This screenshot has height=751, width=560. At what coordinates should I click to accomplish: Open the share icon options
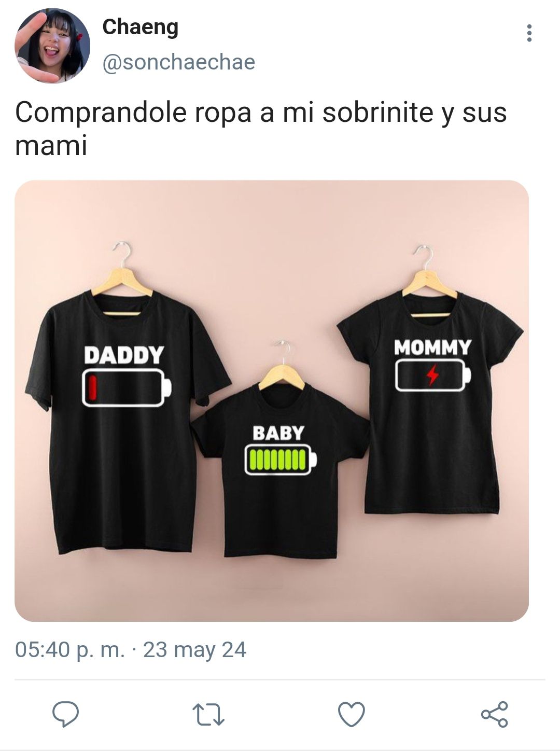[x=495, y=714]
